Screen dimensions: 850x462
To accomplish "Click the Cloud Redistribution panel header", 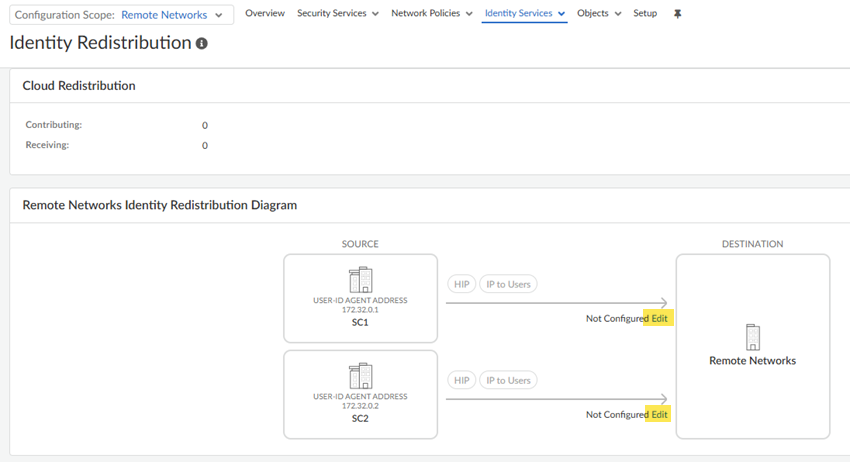I will click(x=79, y=86).
